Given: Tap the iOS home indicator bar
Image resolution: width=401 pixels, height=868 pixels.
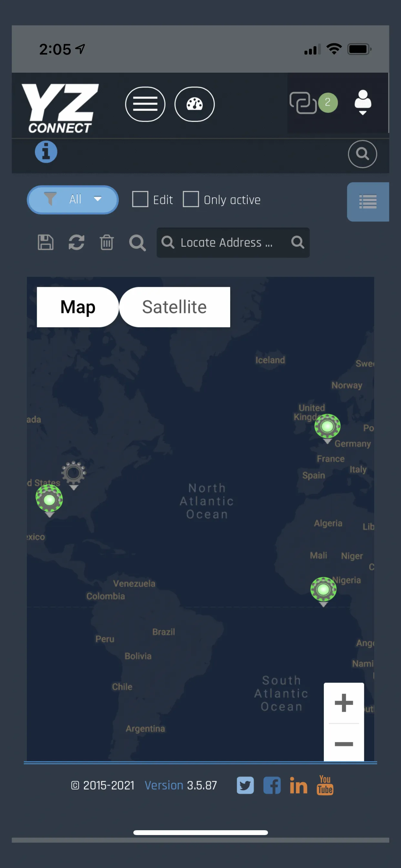Looking at the screenshot, I should (x=200, y=832).
